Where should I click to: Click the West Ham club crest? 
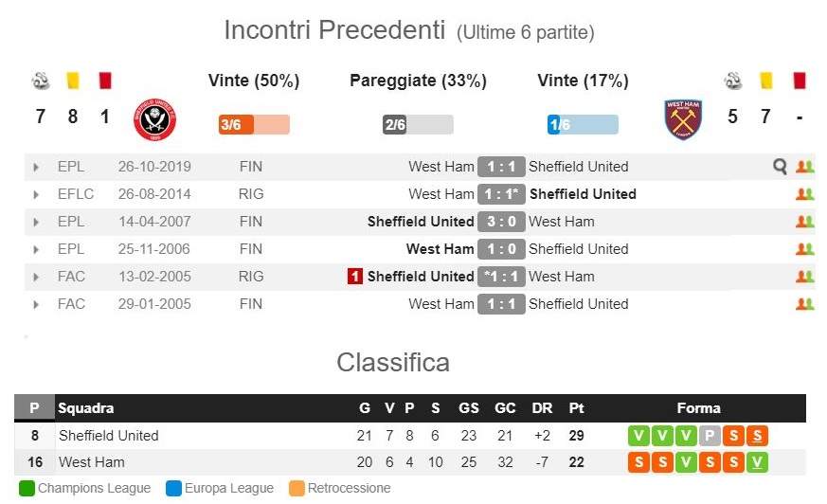pyautogui.click(x=683, y=120)
